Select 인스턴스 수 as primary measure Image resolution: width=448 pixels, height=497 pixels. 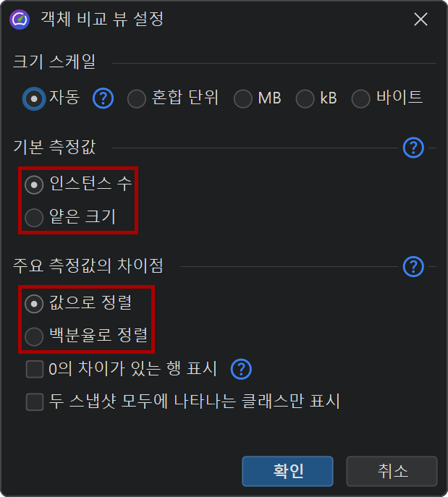tap(34, 184)
